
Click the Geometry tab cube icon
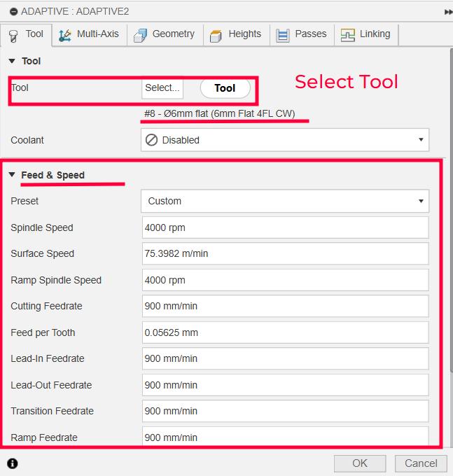pos(140,36)
